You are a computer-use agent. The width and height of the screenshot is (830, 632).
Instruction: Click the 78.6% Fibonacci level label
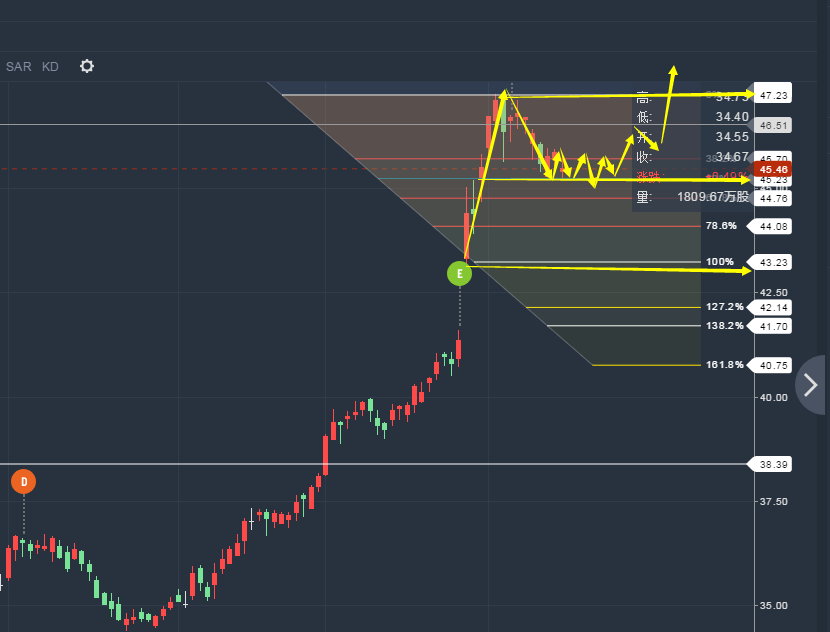coord(721,226)
